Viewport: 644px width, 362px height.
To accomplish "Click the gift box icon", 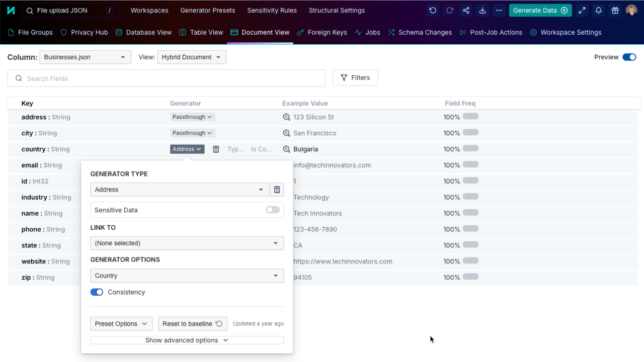I will pyautogui.click(x=615, y=10).
